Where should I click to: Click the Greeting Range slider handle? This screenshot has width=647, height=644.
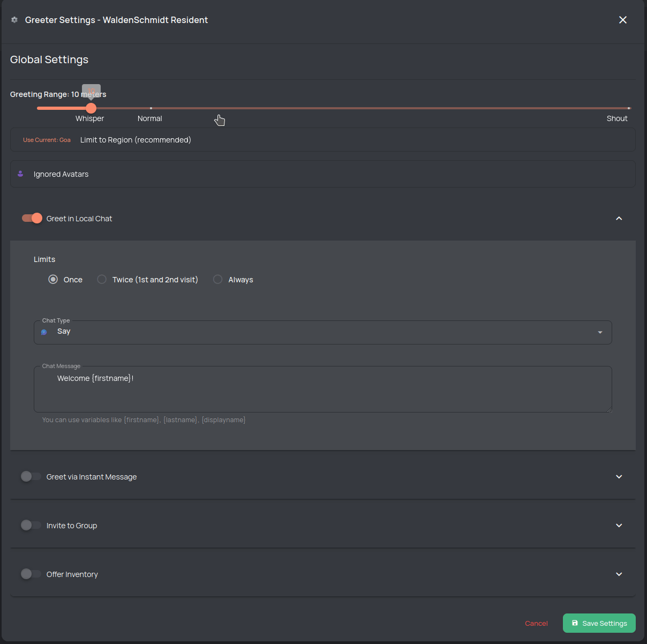coord(91,108)
